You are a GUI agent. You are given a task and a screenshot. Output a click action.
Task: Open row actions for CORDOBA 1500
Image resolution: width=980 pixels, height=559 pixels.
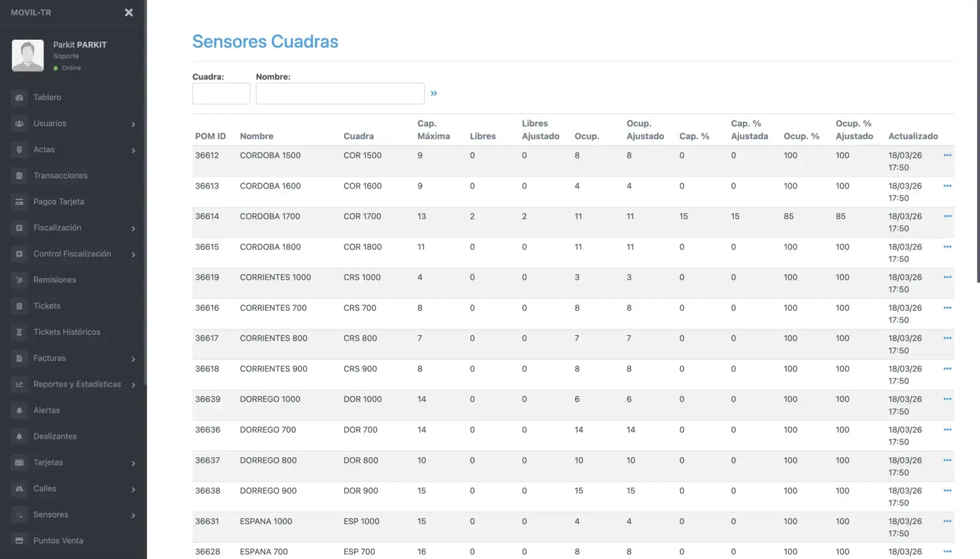click(948, 156)
